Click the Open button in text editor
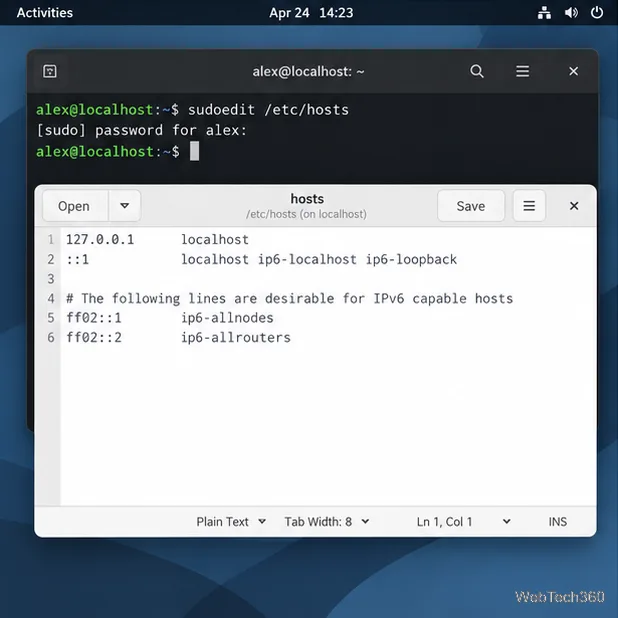Screen dimensions: 618x618 coord(74,206)
